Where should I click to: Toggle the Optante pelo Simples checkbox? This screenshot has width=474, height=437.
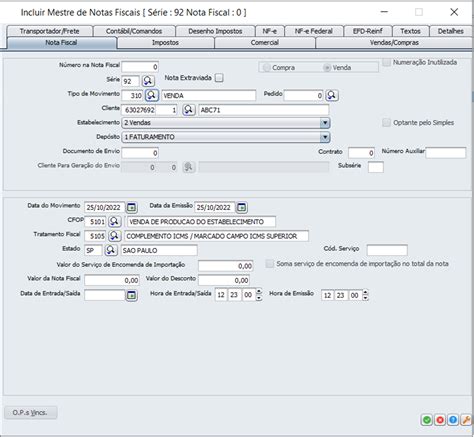(386, 123)
